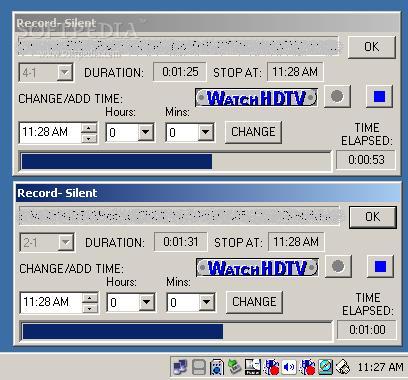Viewport: 408px width, 380px height.
Task: Click CHANGE in the channel 2-1 window
Action: pos(254,302)
